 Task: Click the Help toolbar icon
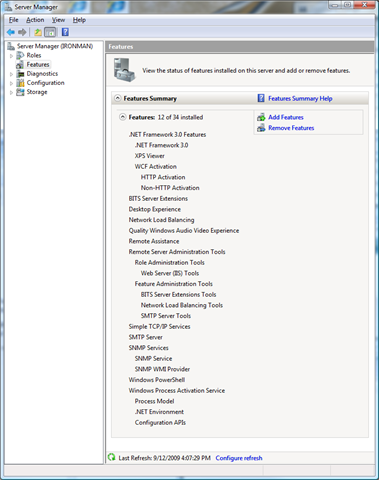(65, 32)
